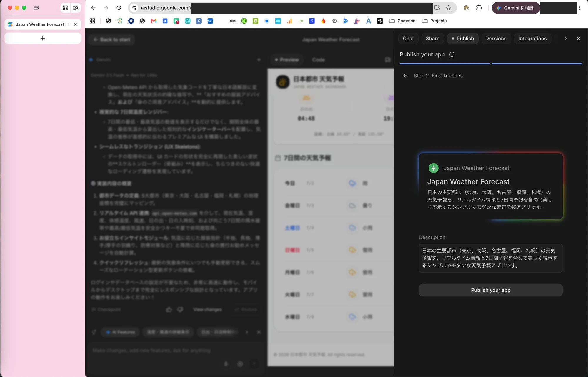View site information icon in address bar

pyautogui.click(x=134, y=8)
